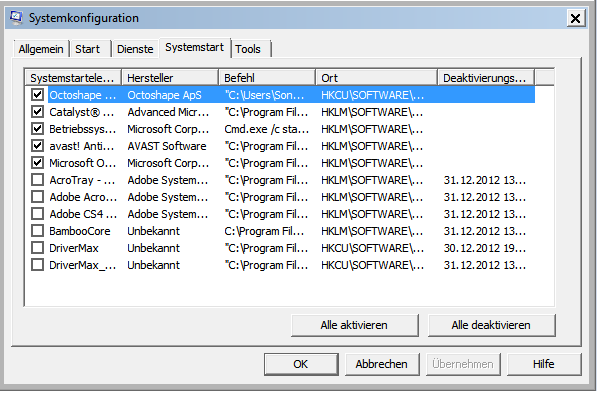Enable the BambooCore startup checkbox

pyautogui.click(x=37, y=231)
